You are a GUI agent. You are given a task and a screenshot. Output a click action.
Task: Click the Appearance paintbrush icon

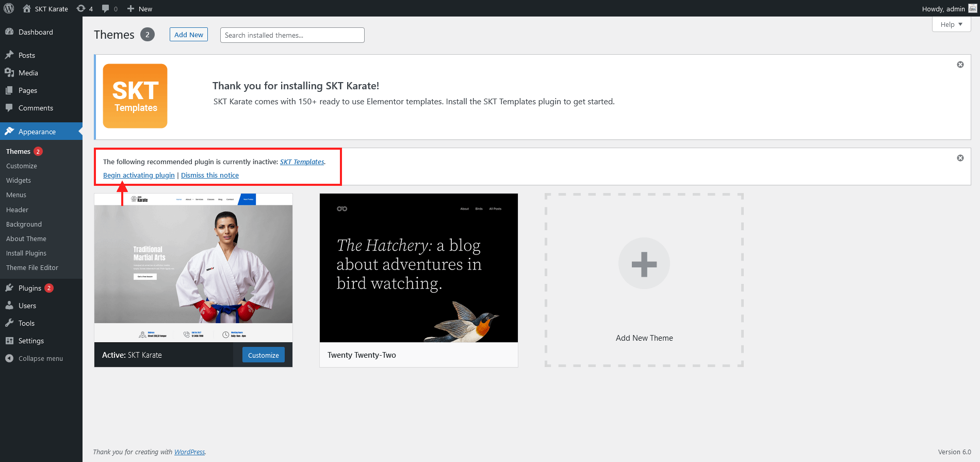(x=9, y=131)
